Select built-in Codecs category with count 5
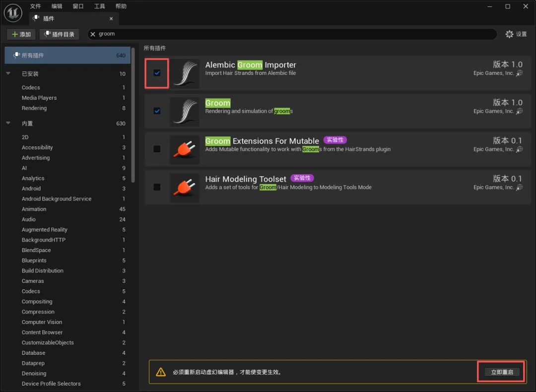Image resolution: width=536 pixels, height=392 pixels. [x=67, y=291]
